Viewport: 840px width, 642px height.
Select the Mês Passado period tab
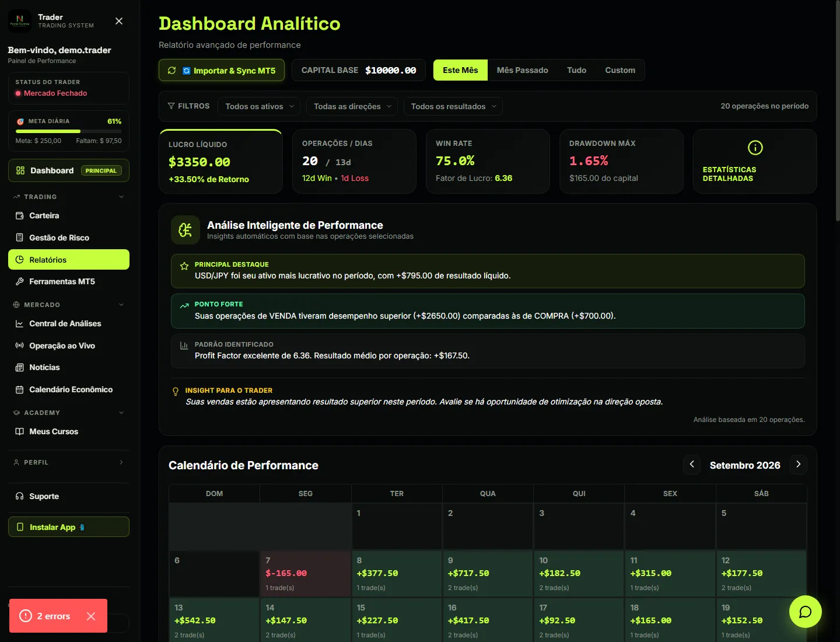[523, 70]
